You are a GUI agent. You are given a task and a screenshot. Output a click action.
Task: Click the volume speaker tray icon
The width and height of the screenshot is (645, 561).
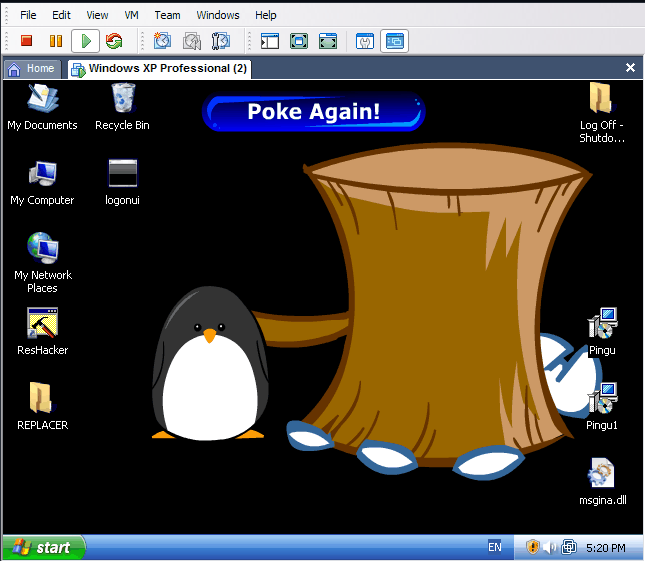click(x=549, y=547)
